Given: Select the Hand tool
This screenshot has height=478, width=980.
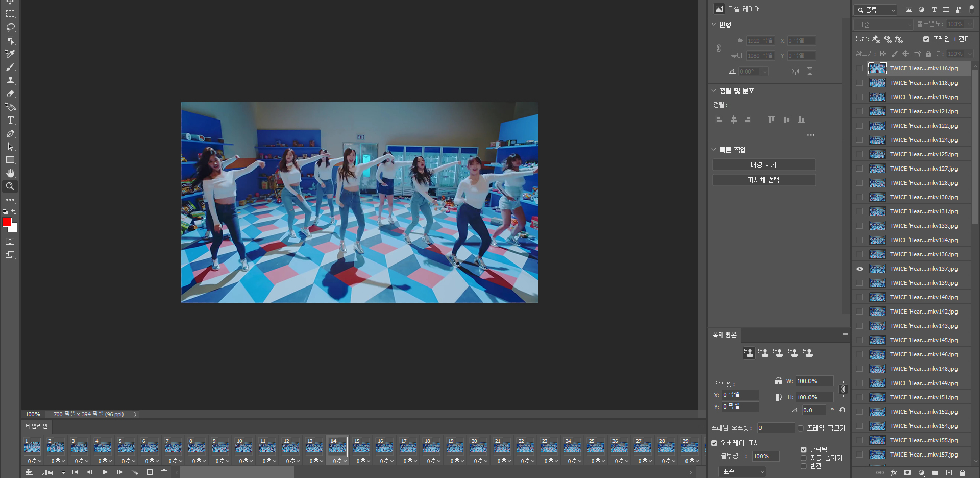Looking at the screenshot, I should (x=10, y=173).
